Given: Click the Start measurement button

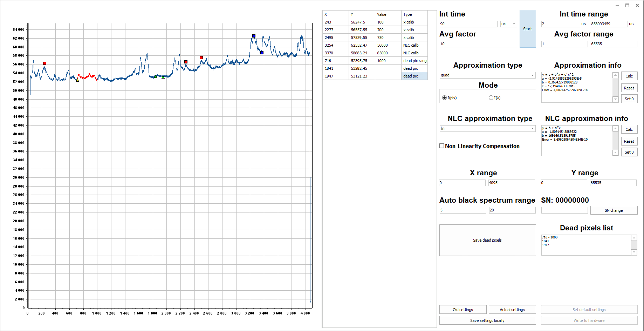Looking at the screenshot, I should [527, 29].
